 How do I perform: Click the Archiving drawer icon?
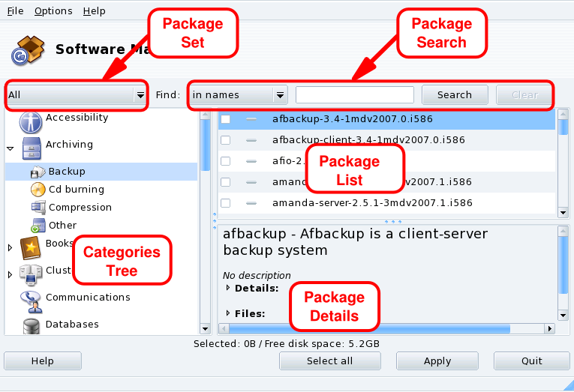click(x=32, y=148)
